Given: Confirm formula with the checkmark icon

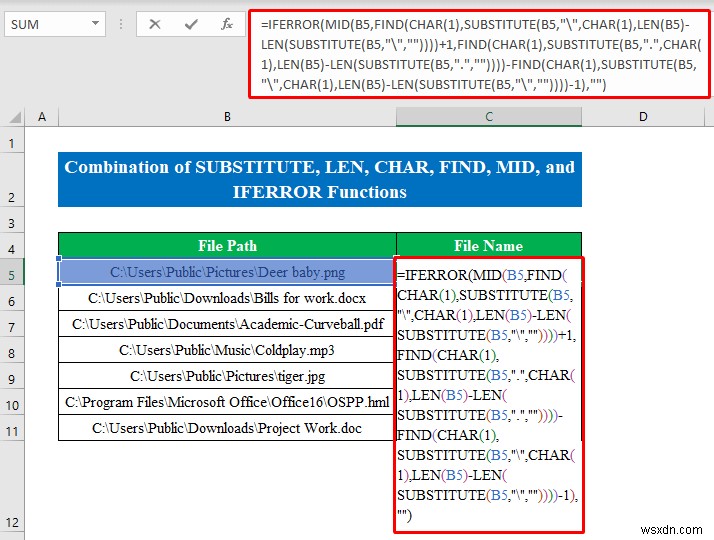Looking at the screenshot, I should click(191, 24).
